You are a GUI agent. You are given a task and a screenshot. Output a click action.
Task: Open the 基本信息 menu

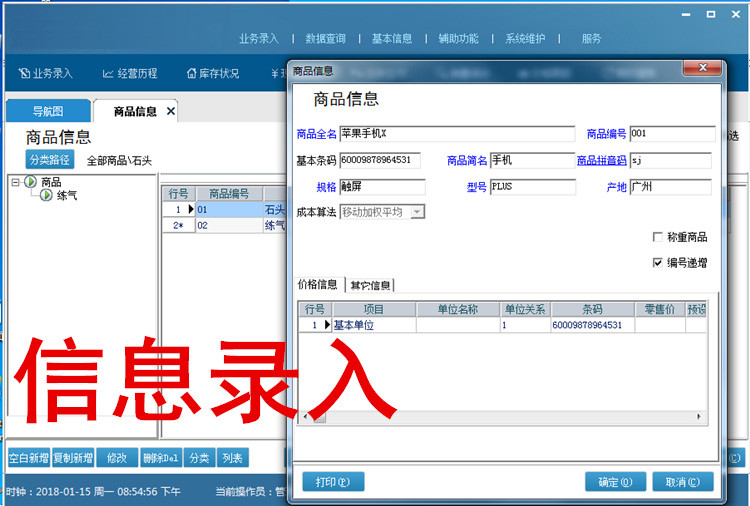coord(391,38)
